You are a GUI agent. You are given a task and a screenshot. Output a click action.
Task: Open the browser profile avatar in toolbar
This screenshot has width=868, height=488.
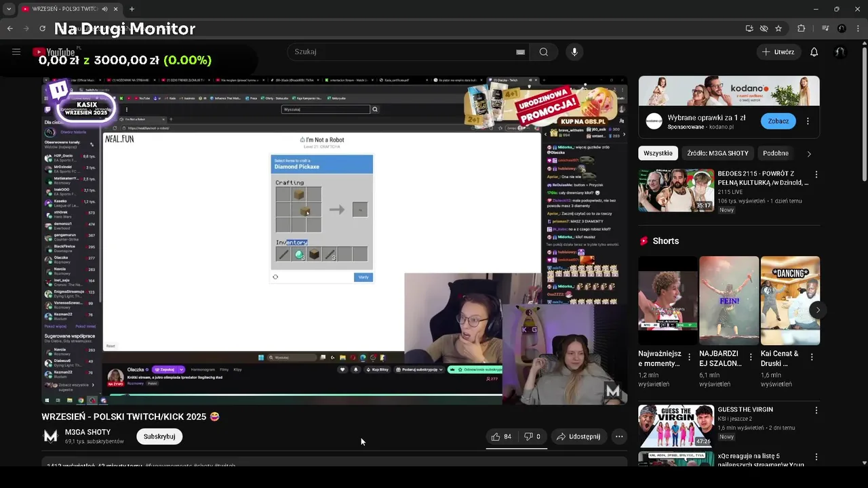pos(842,28)
